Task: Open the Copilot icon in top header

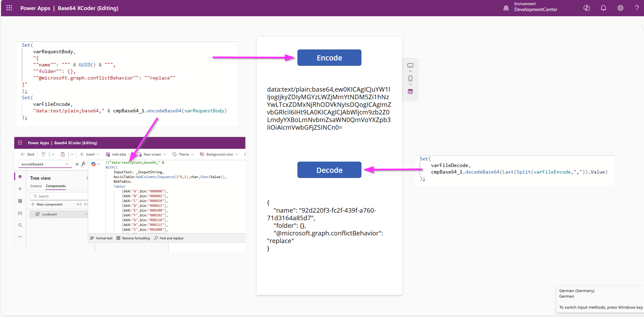Action: point(587,8)
